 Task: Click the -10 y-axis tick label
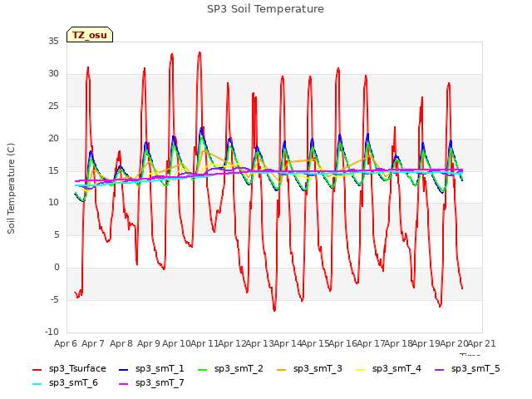tap(52, 332)
